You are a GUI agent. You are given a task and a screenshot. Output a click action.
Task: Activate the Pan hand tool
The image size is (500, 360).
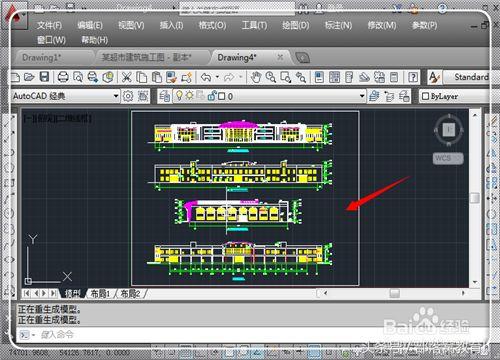tap(256, 77)
